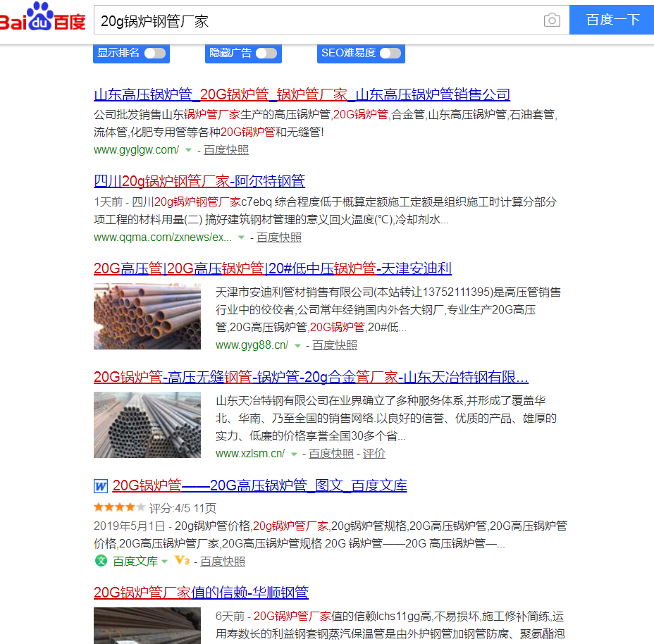This screenshot has width=654, height=644.
Task: Click the 评分:4/5 11页 rating text
Action: tap(183, 509)
